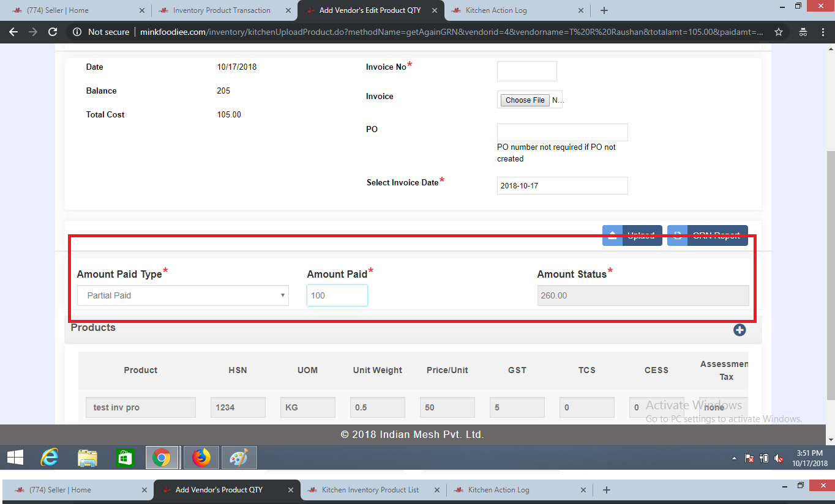Launch Internet Explorer from taskbar
The height and width of the screenshot is (504, 835).
tap(50, 458)
